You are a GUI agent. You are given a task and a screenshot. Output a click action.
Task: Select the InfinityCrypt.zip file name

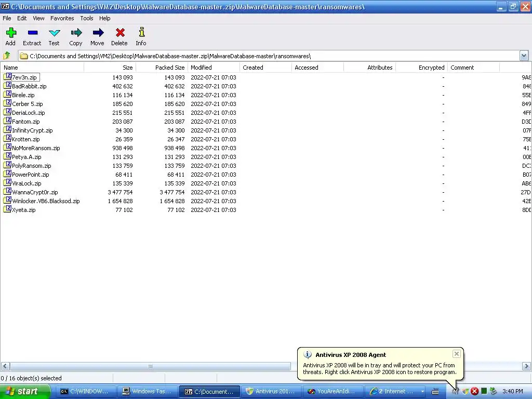32,130
